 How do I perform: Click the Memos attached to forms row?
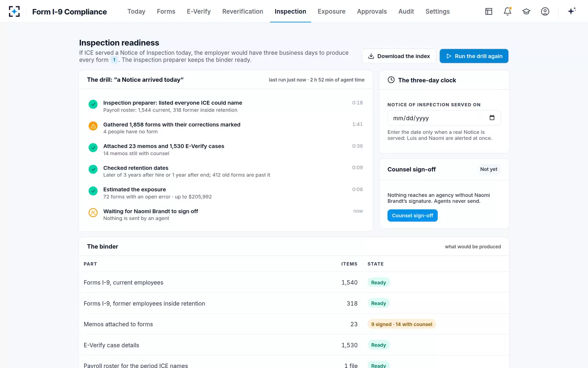(294, 324)
